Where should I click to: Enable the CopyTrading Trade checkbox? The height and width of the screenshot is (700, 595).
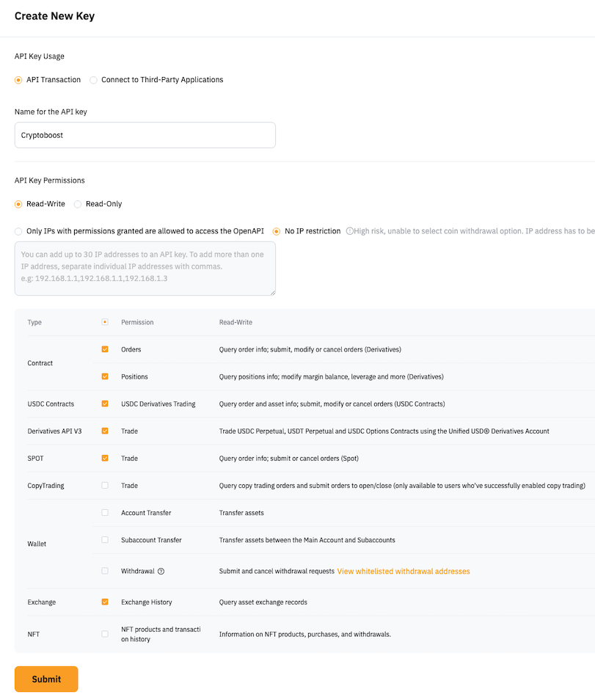(x=105, y=485)
